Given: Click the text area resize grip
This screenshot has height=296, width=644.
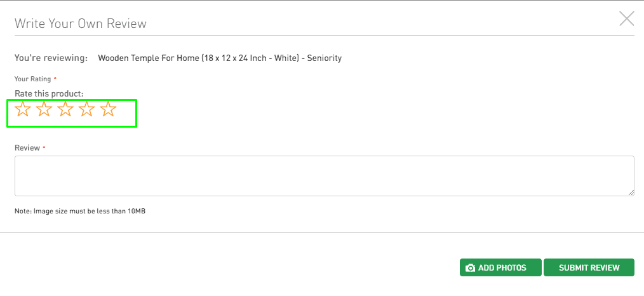Looking at the screenshot, I should click(x=631, y=192).
